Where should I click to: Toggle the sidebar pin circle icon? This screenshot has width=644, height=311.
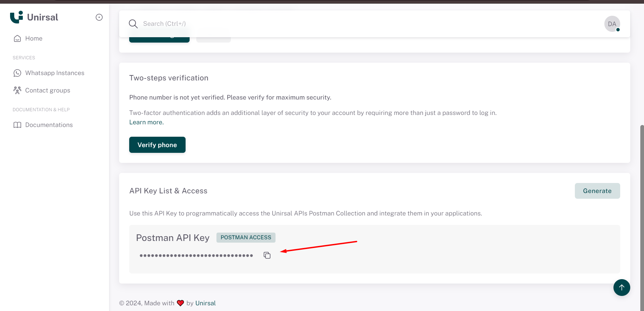[99, 17]
